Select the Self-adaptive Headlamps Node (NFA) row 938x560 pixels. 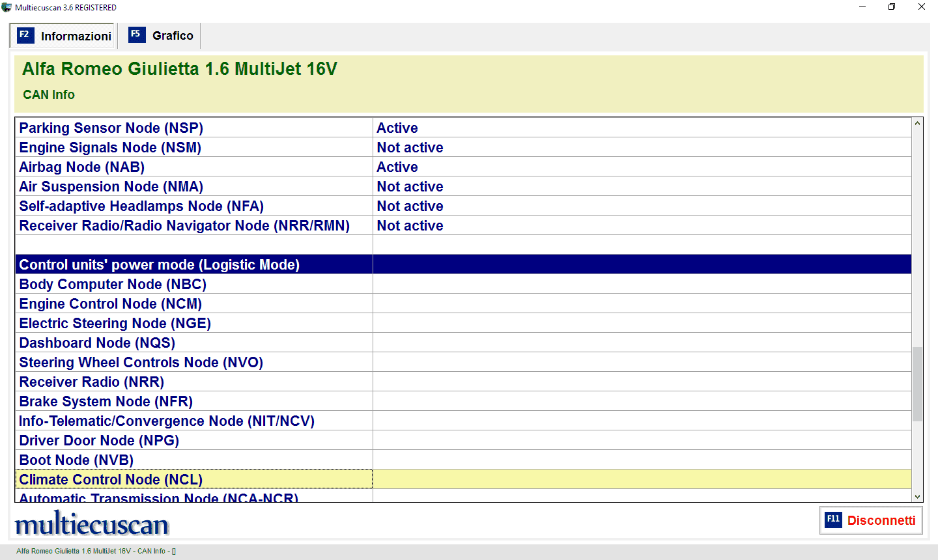pos(463,206)
